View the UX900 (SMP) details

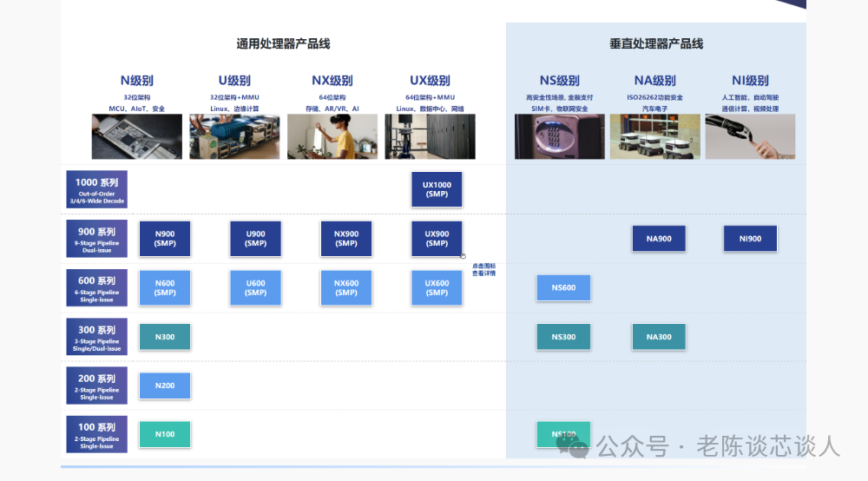click(x=437, y=239)
